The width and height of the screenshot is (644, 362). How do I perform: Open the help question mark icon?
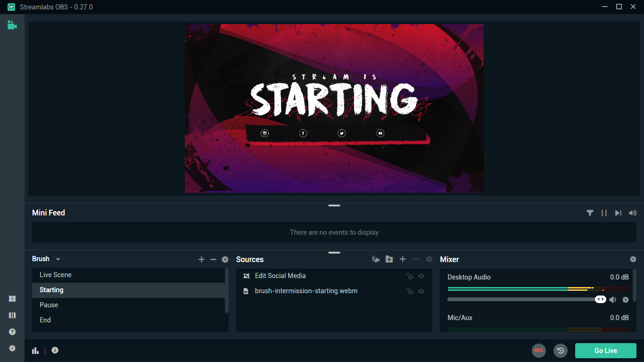click(x=12, y=332)
